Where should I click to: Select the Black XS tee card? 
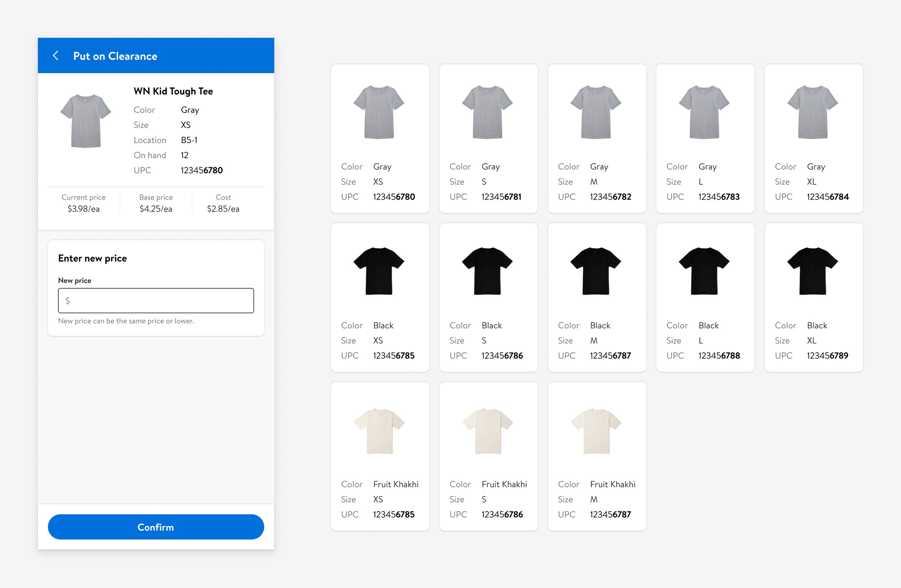click(x=380, y=297)
